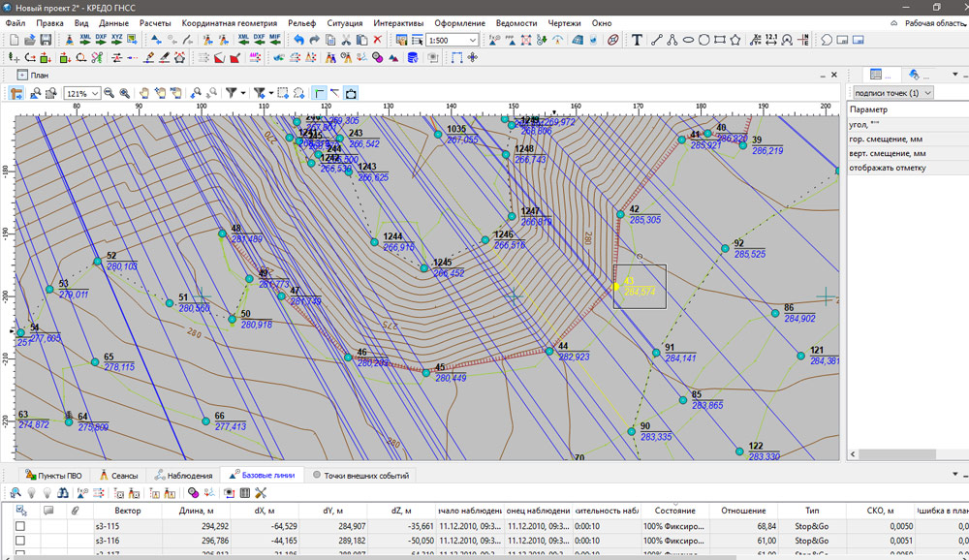The image size is (969, 560).
Task: Click the binoculars search icon in table toolbar
Action: (x=63, y=492)
